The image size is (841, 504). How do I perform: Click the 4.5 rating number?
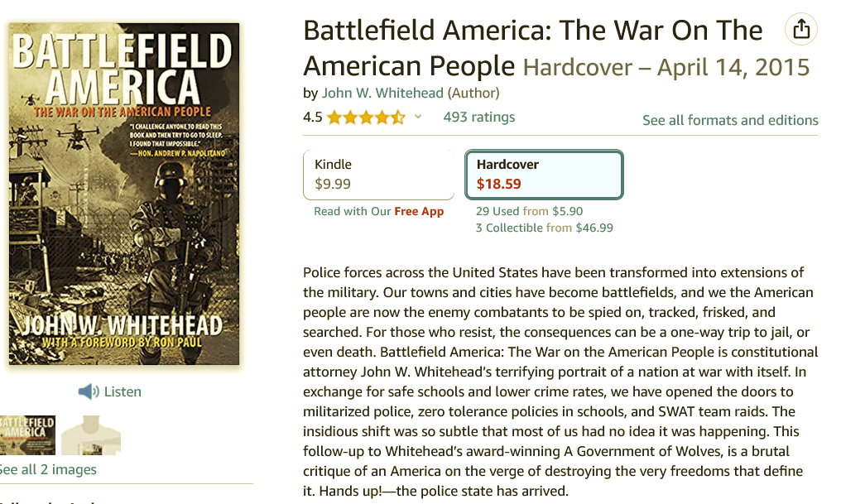pos(313,117)
